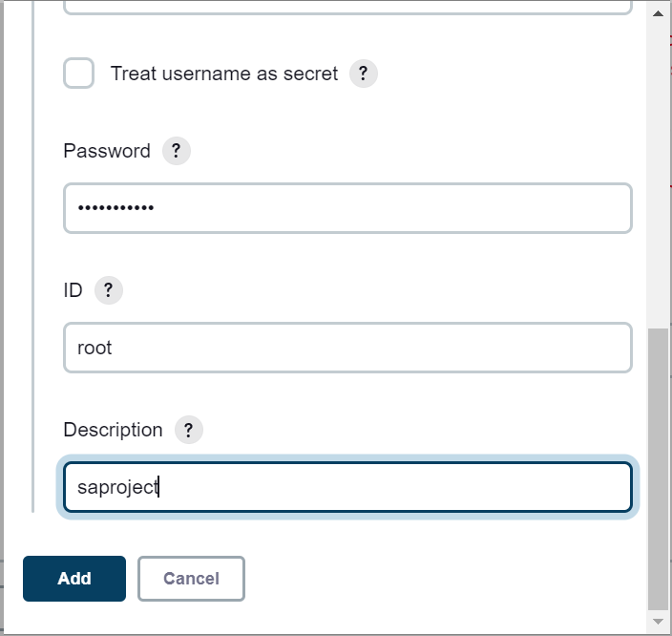This screenshot has height=636, width=672.
Task: Click the scrollbar up arrow
Action: pyautogui.click(x=658, y=13)
